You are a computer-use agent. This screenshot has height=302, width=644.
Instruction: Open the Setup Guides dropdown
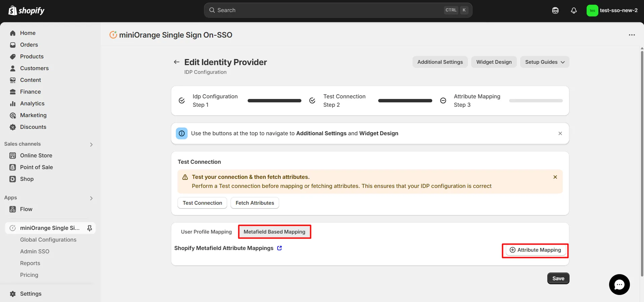point(545,62)
